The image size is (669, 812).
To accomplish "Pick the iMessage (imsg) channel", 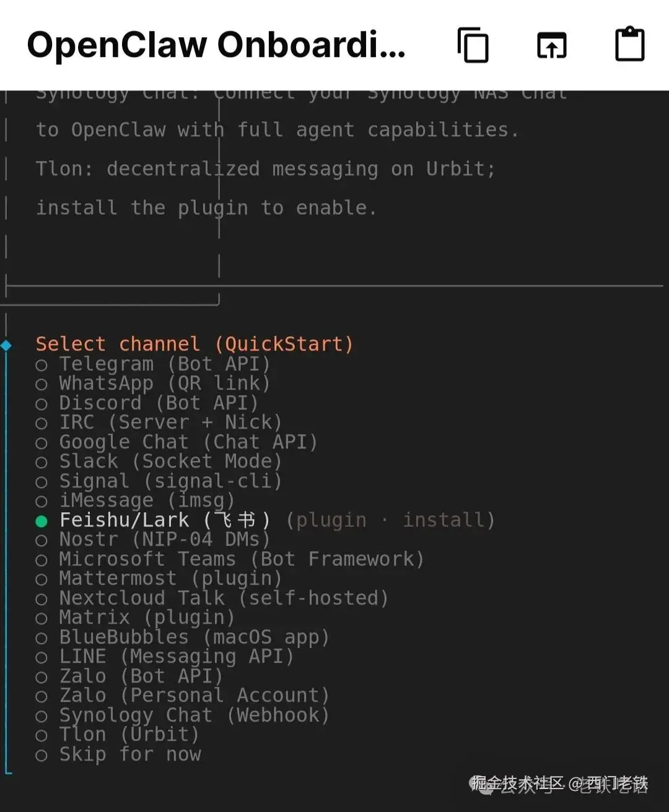I will tap(146, 500).
